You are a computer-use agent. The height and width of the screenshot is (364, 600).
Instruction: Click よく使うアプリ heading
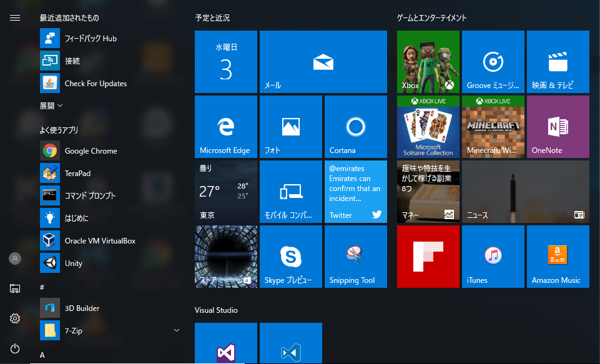click(x=59, y=130)
